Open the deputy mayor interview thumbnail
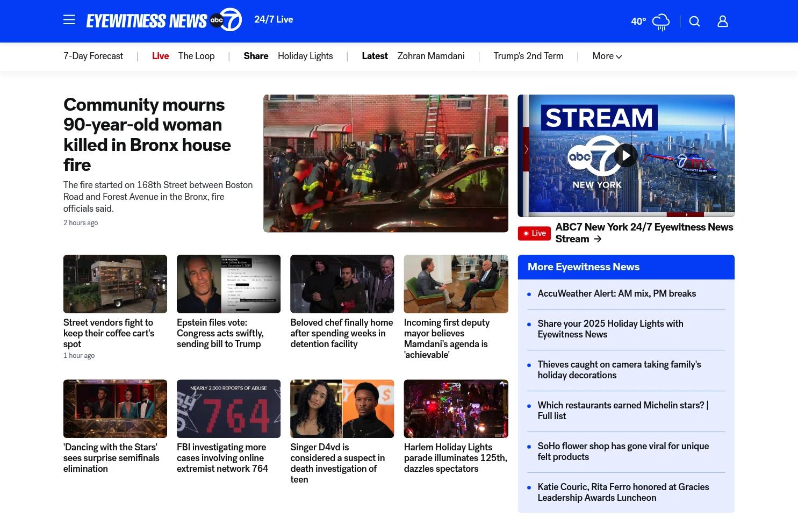798x532 pixels. point(456,284)
